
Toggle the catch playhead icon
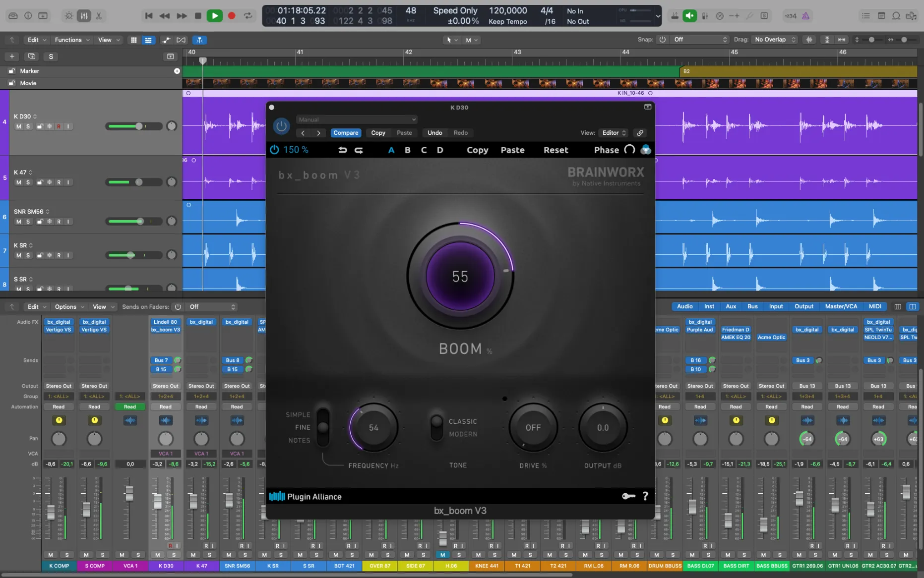[199, 40]
